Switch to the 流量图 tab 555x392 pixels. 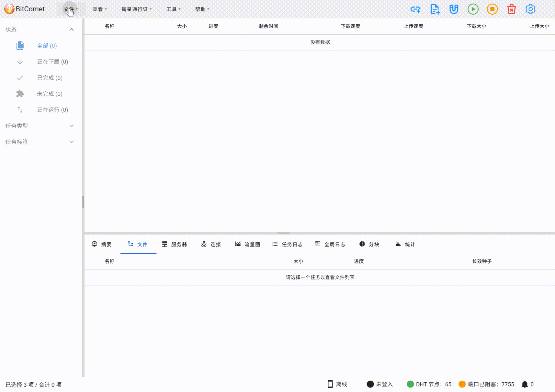[x=248, y=244]
